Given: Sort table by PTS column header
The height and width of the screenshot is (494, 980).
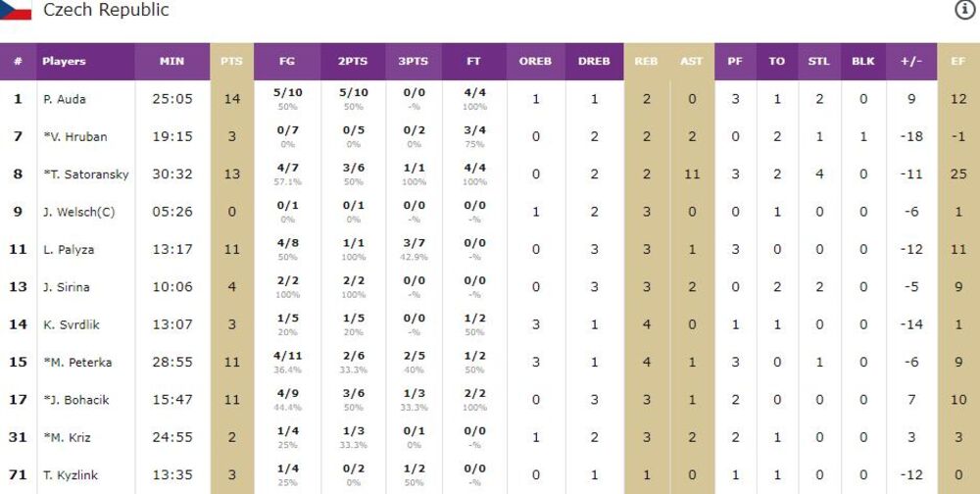Looking at the screenshot, I should [231, 61].
